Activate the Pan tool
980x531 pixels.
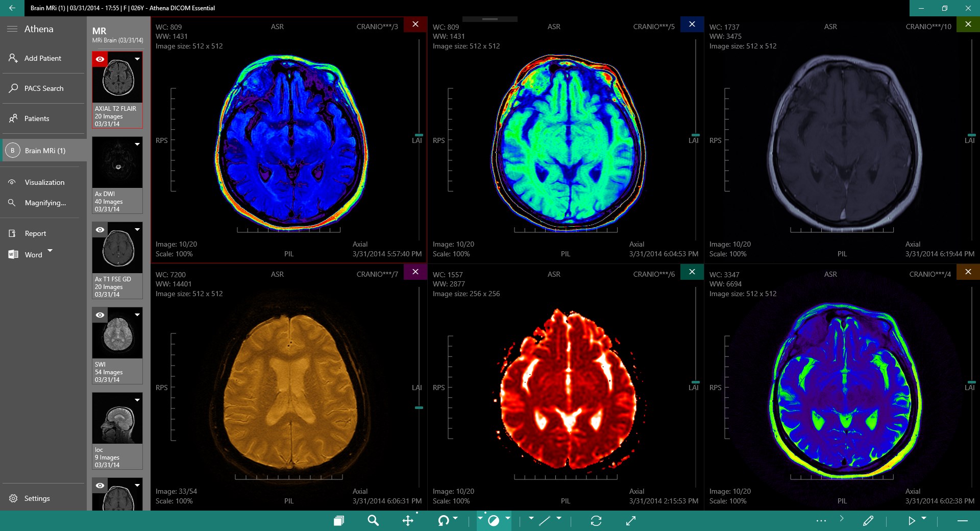408,521
